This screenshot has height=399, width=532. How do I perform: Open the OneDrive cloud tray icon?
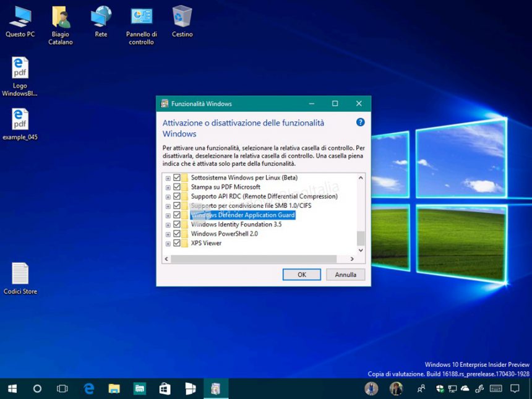[x=465, y=388]
